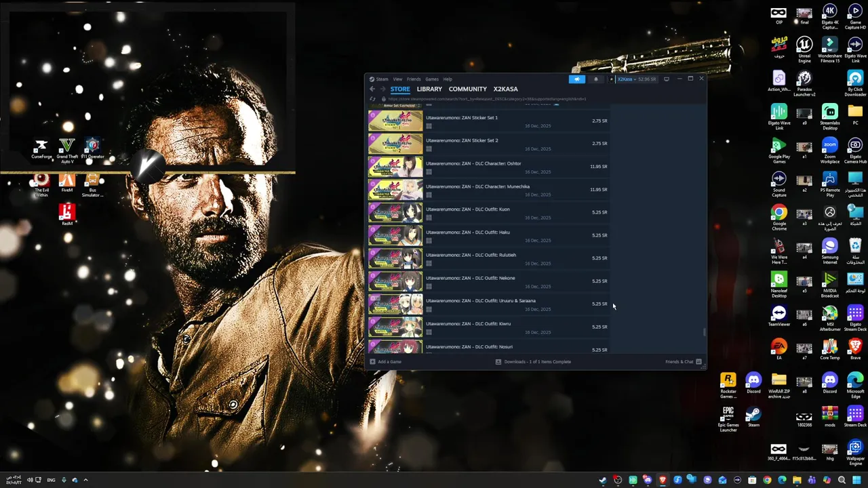This screenshot has height=488, width=868.
Task: Open Nanoleaf Desktop shortcut
Action: coord(779,285)
